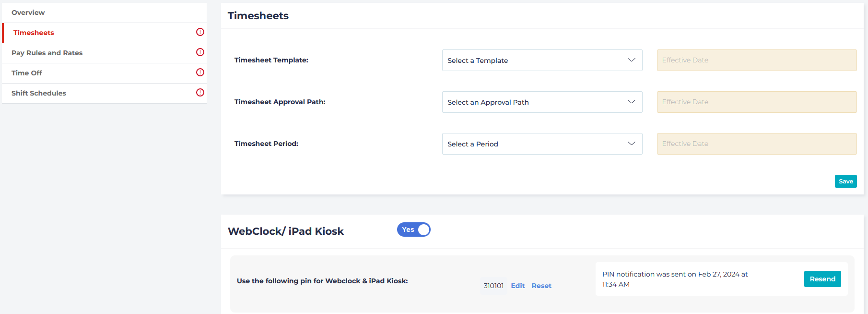868x314 pixels.
Task: Focus the Approval Path Effective Date field
Action: click(x=756, y=102)
